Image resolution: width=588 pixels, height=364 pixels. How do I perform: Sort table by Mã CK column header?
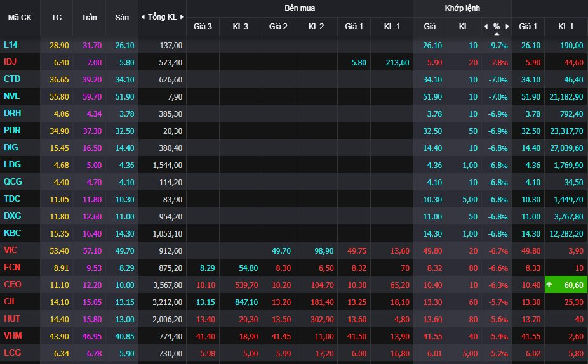coord(20,17)
